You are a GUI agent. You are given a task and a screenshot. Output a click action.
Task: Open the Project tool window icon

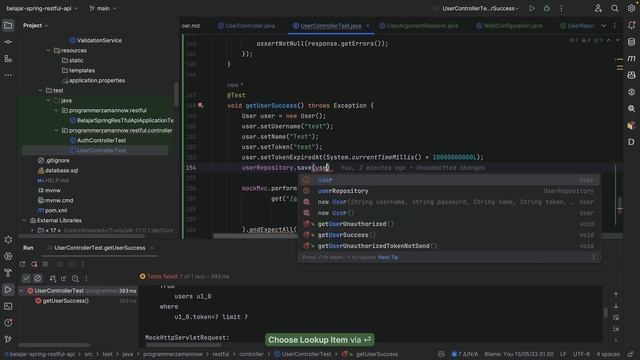click(x=8, y=25)
